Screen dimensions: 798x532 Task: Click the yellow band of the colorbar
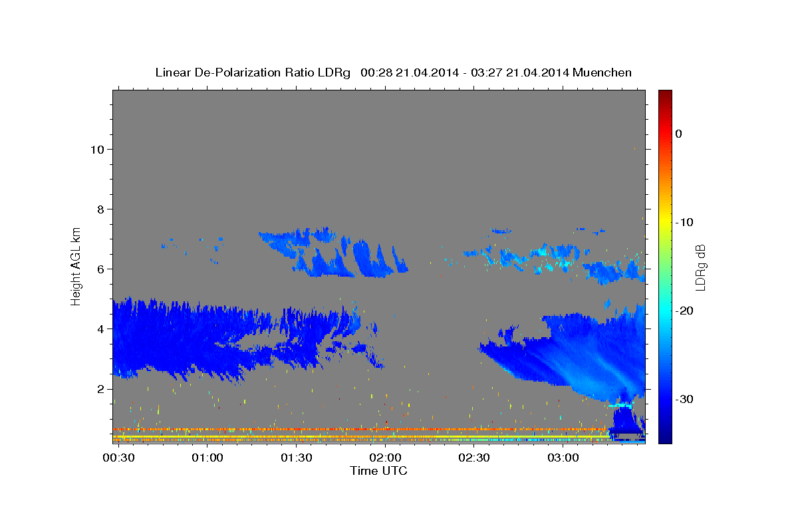[x=665, y=223]
